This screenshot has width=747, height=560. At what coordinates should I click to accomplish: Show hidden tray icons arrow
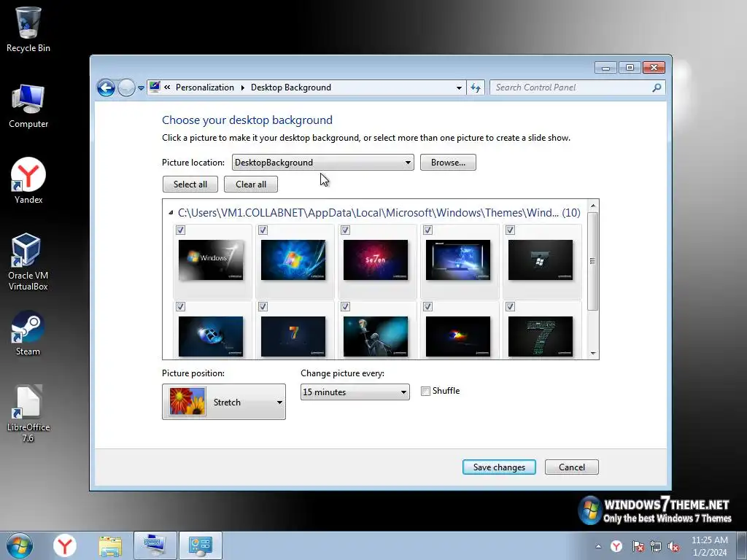click(x=598, y=546)
